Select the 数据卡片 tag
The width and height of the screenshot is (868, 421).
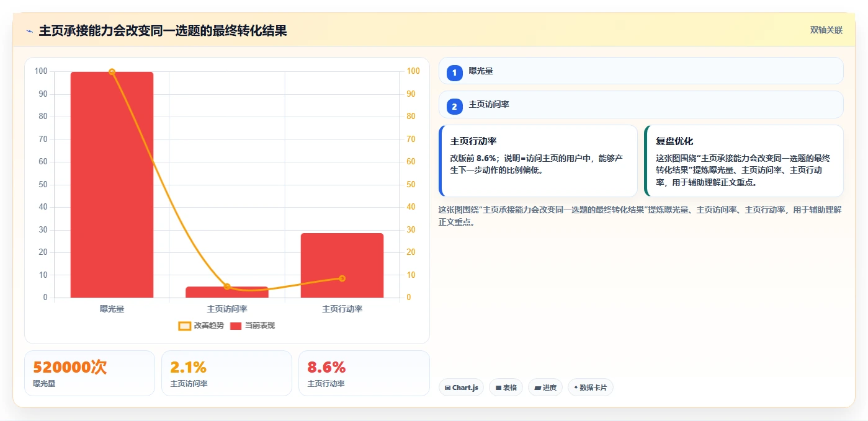click(x=591, y=388)
